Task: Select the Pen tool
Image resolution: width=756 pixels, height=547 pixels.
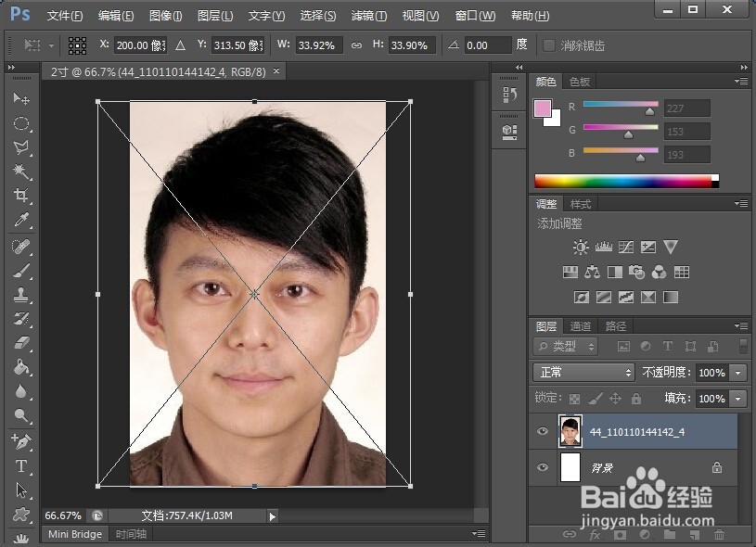Action: click(x=21, y=441)
